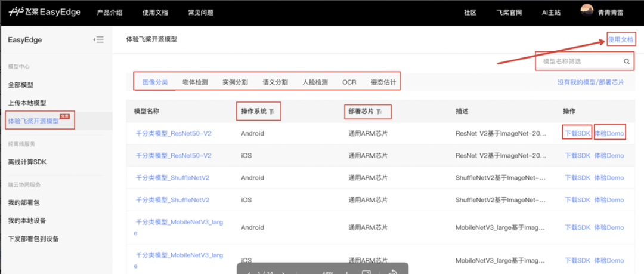Switch to the 物体检测 tab
The height and width of the screenshot is (274, 644).
pyautogui.click(x=195, y=82)
